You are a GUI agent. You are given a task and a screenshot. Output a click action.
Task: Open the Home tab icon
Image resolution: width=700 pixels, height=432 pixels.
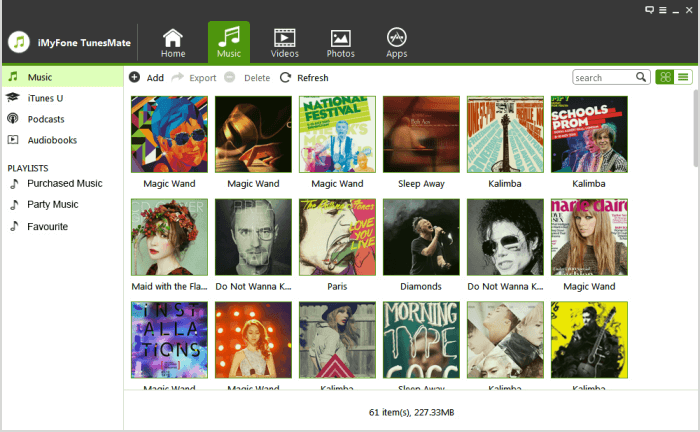coord(172,38)
